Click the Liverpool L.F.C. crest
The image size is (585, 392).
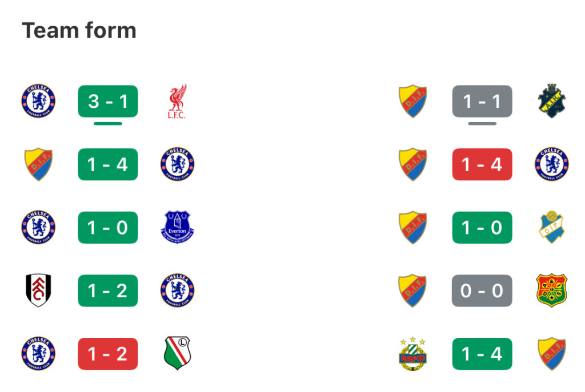pyautogui.click(x=177, y=102)
